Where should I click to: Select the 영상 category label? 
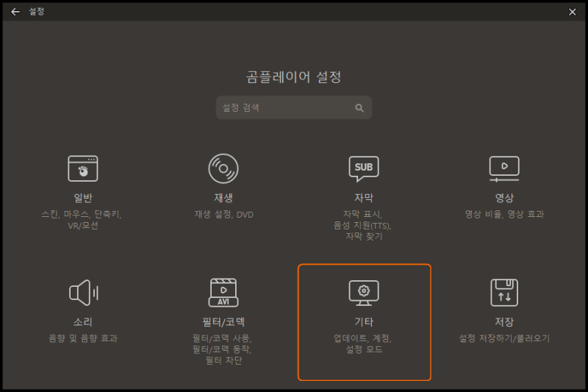point(504,198)
